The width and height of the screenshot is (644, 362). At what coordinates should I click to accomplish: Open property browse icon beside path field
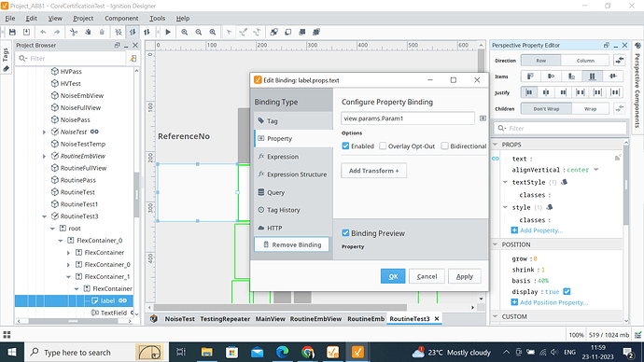[483, 118]
